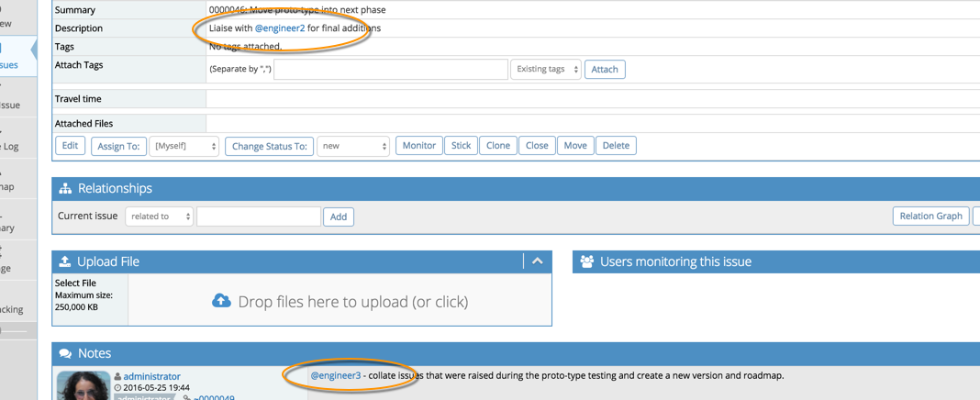The width and height of the screenshot is (980, 400).
Task: Open the Assign To [Myself] dropdown
Action: click(x=184, y=146)
